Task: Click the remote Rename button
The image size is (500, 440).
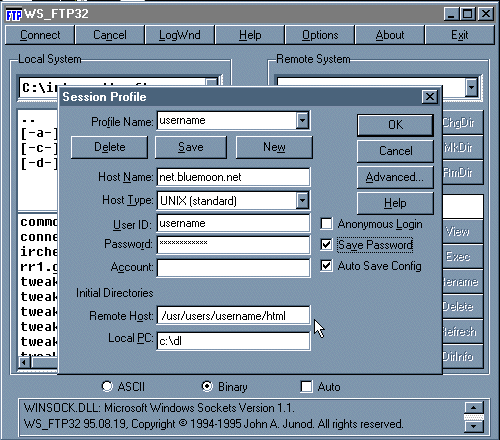Action: click(x=463, y=282)
